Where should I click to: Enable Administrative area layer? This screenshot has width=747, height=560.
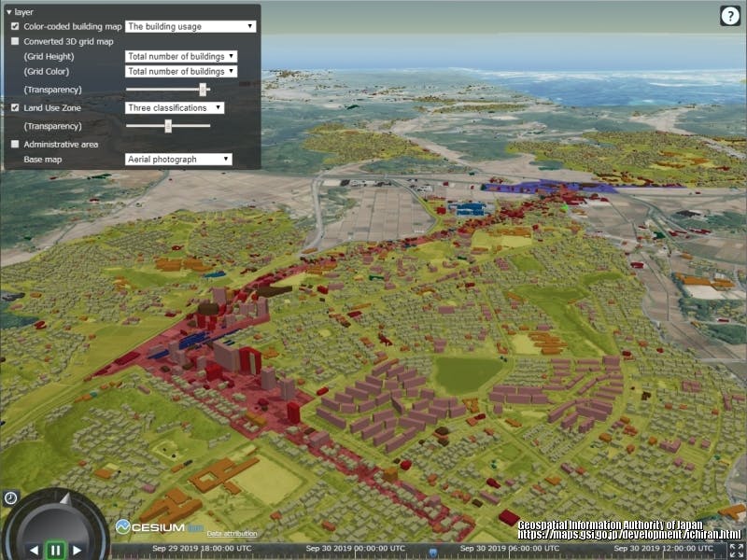[x=15, y=144]
